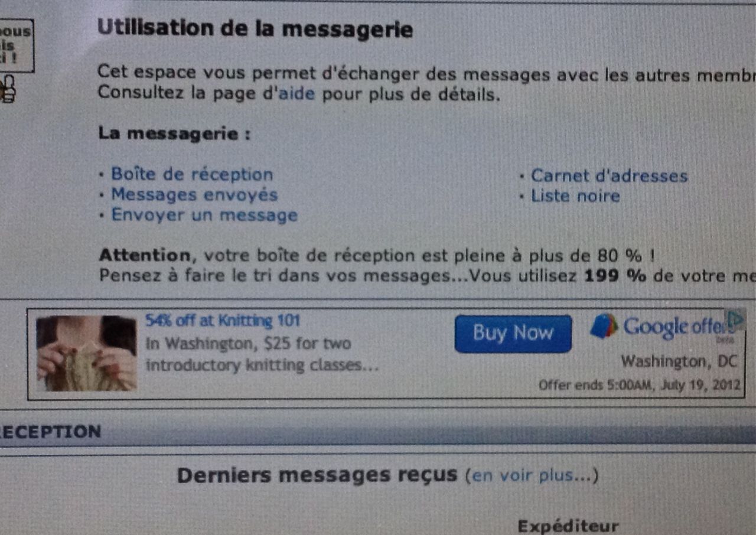Go to Messages envoyés

point(194,195)
